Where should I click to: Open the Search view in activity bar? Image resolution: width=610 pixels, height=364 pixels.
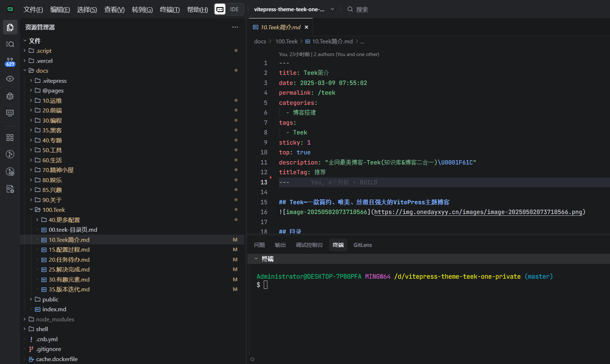coord(10,44)
